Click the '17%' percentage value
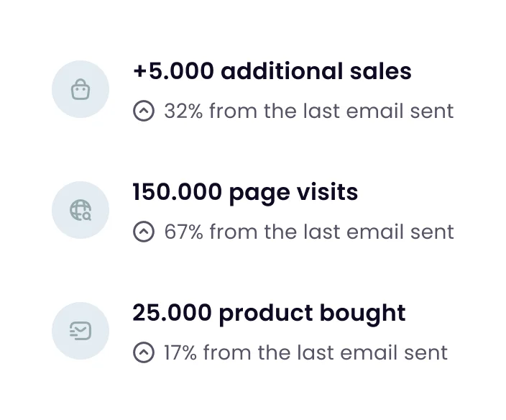 click(x=180, y=352)
